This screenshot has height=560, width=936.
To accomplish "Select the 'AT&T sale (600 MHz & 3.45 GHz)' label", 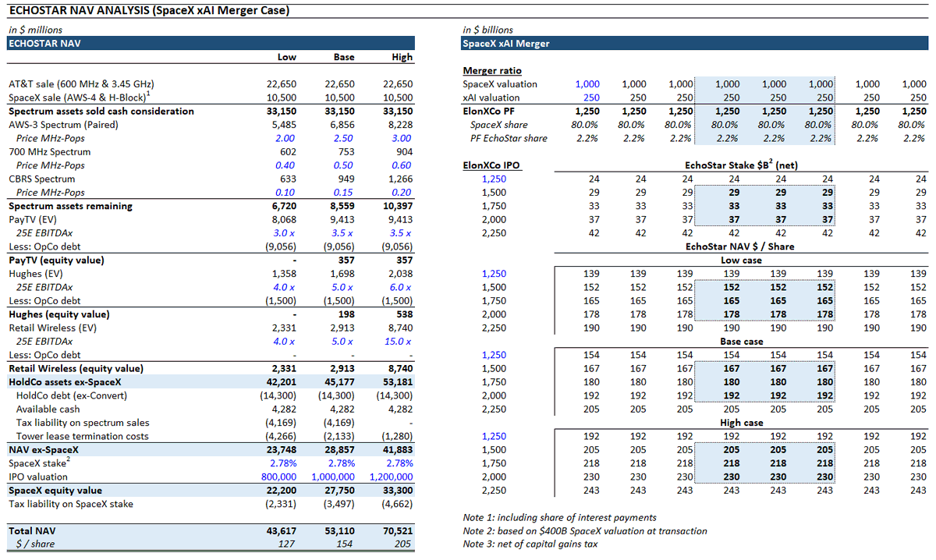I will coord(81,84).
